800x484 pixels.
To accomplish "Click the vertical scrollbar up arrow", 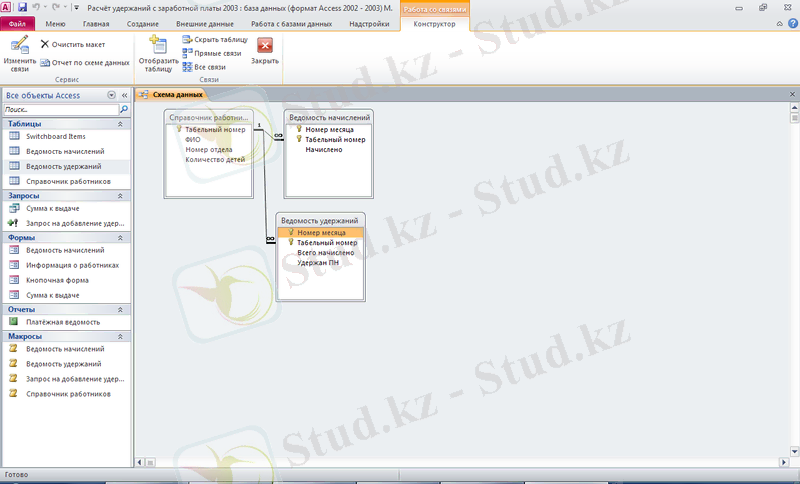I will (794, 108).
